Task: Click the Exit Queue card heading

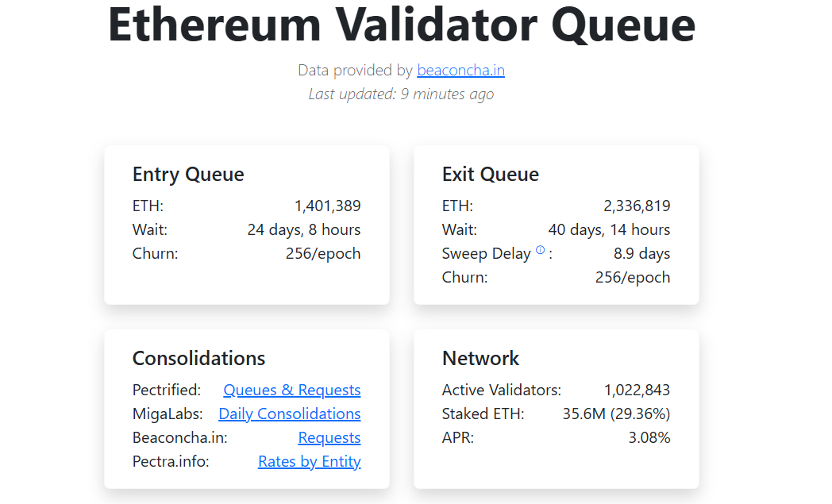Action: coord(490,175)
